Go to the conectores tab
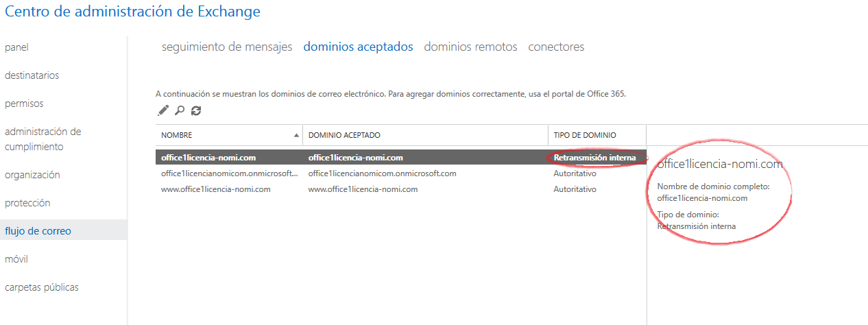The image size is (868, 325). [x=556, y=47]
